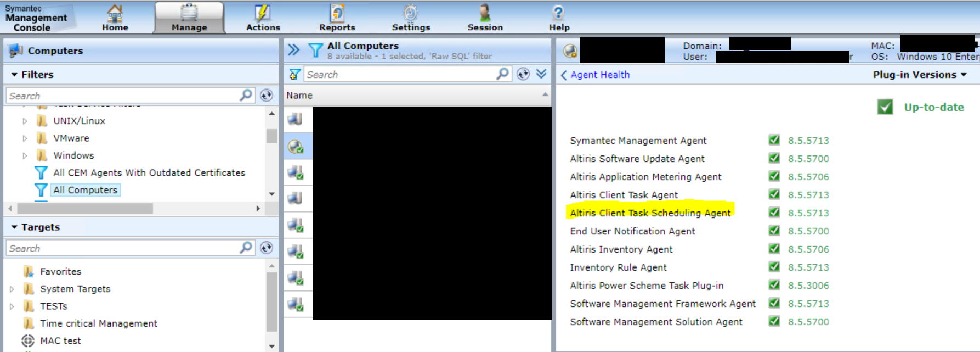Click the computer list refresh icon
This screenshot has width=980, height=352.
(523, 74)
